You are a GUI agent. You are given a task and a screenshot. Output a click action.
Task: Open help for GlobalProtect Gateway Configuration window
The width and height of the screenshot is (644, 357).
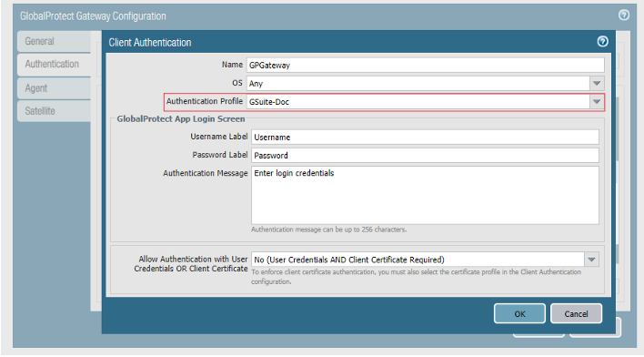tap(623, 15)
